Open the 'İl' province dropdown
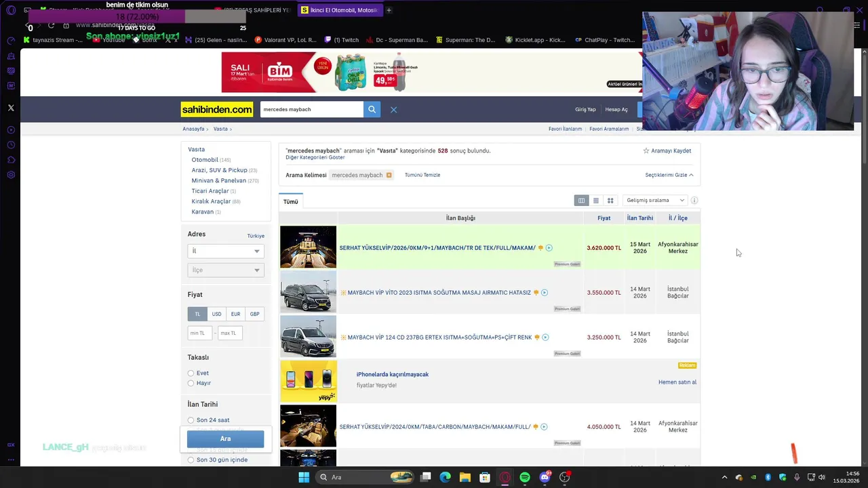868x488 pixels. (x=225, y=251)
